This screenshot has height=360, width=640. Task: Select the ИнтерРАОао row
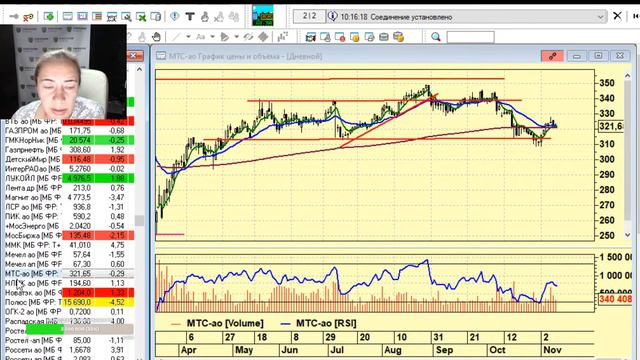[69, 169]
